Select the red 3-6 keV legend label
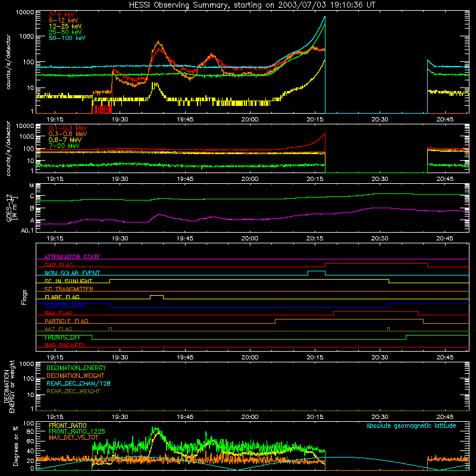This screenshot has width=476, height=476. [x=62, y=14]
